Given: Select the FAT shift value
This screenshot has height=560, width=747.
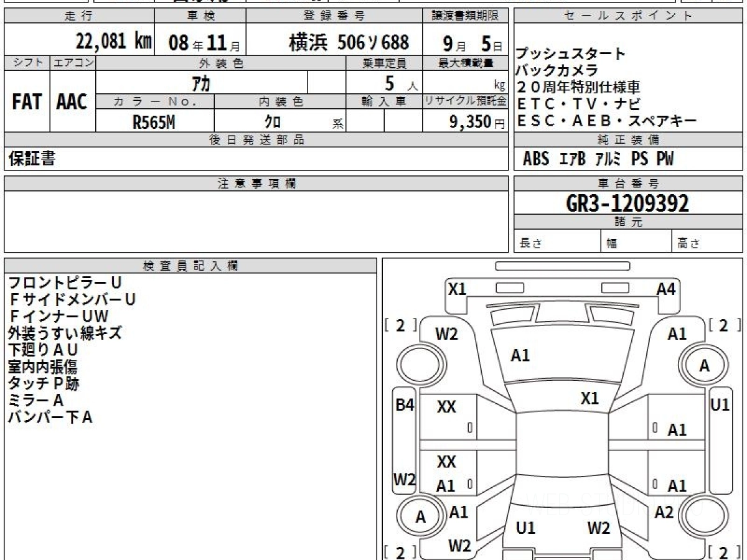Looking at the screenshot, I should [27, 102].
